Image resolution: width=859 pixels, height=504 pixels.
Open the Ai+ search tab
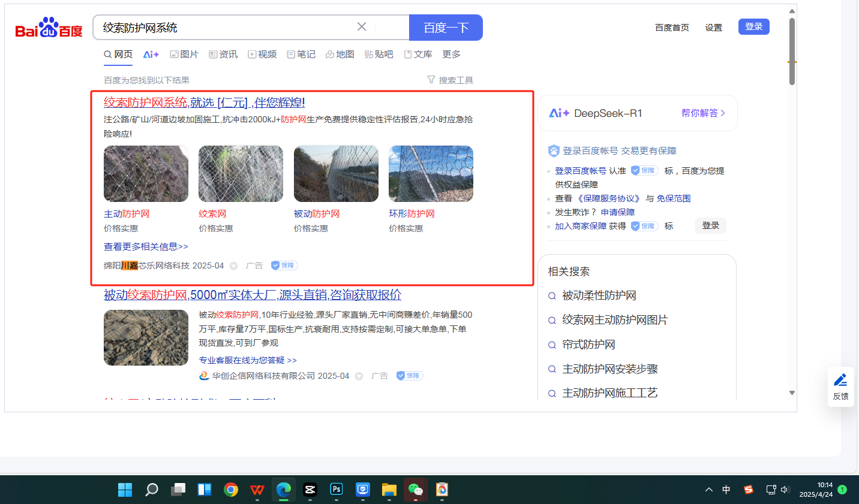pos(151,55)
